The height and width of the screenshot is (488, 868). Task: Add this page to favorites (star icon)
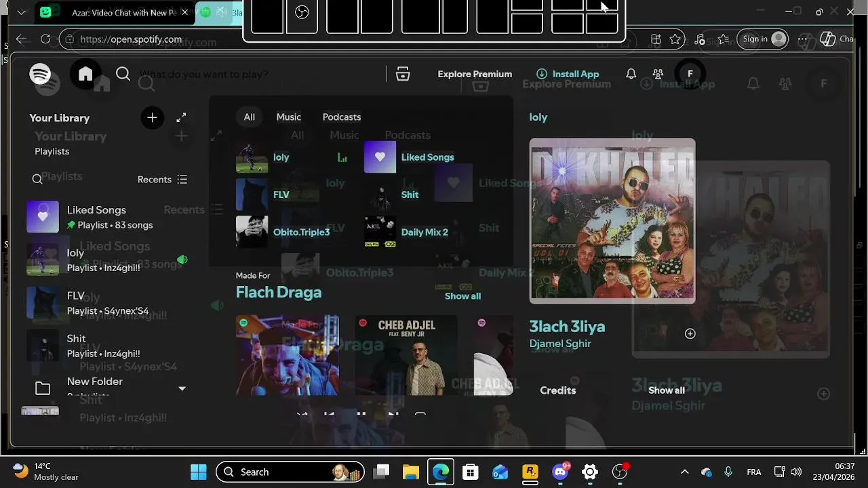coord(675,39)
